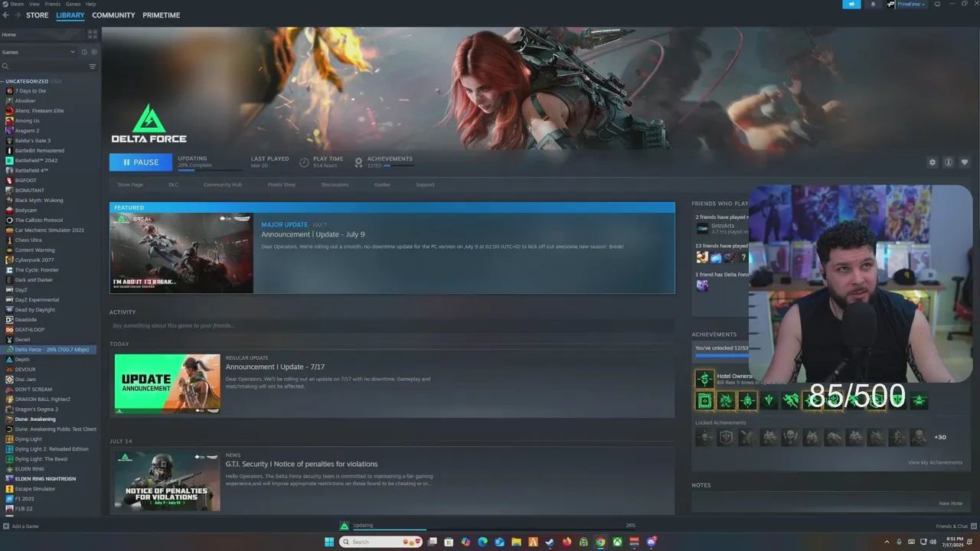Open the DLC link
Image resolution: width=980 pixels, height=551 pixels.
[x=173, y=184]
